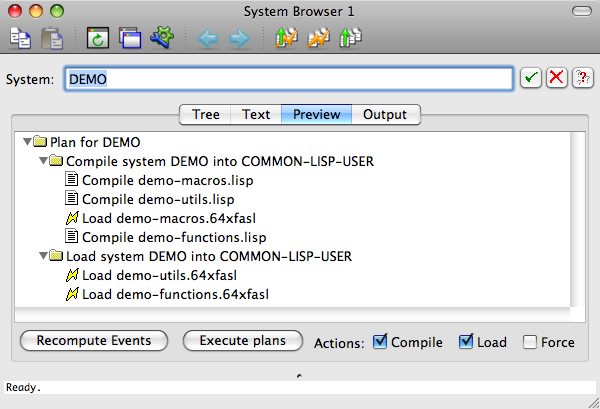Confirm system name with green checkmark

tap(531, 79)
